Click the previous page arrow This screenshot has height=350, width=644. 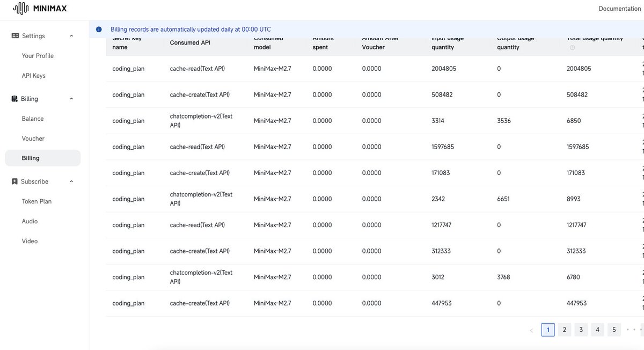(x=531, y=330)
